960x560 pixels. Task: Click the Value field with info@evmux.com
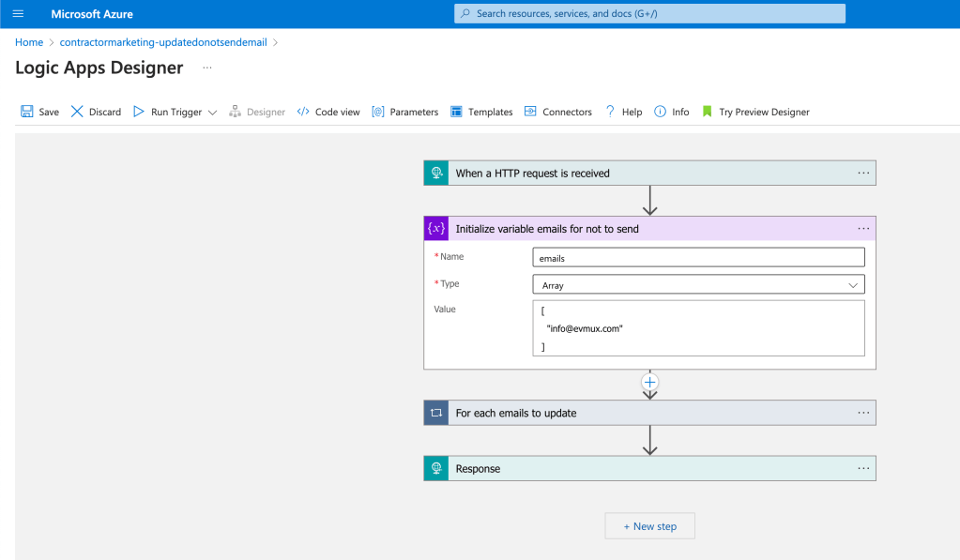coord(698,328)
